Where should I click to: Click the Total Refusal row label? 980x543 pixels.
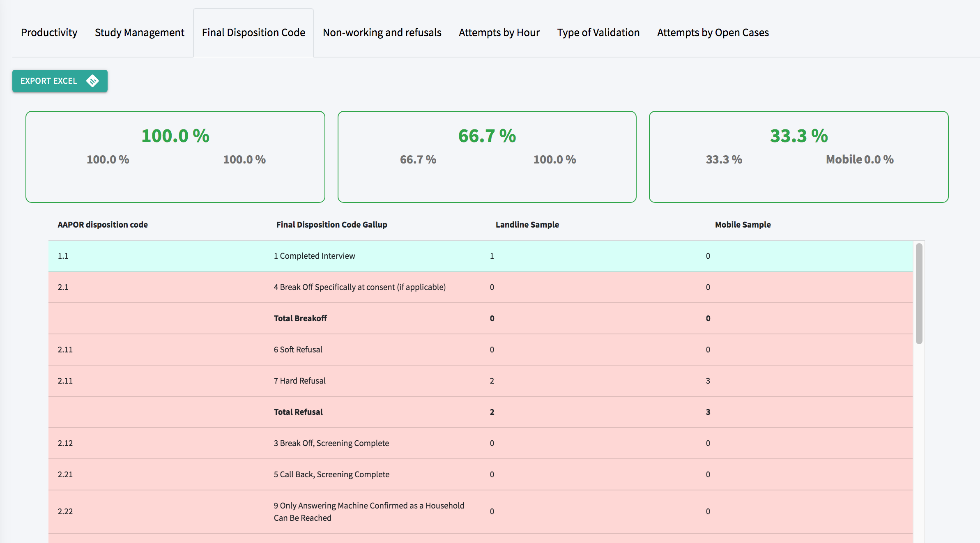coord(298,412)
